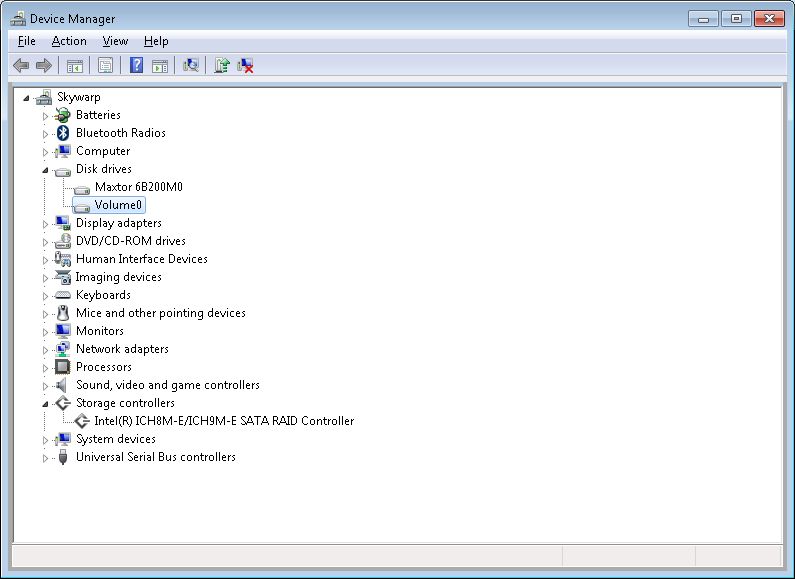Viewport: 795px width, 579px height.
Task: Click the Mice and pointing devices icon
Action: point(63,313)
